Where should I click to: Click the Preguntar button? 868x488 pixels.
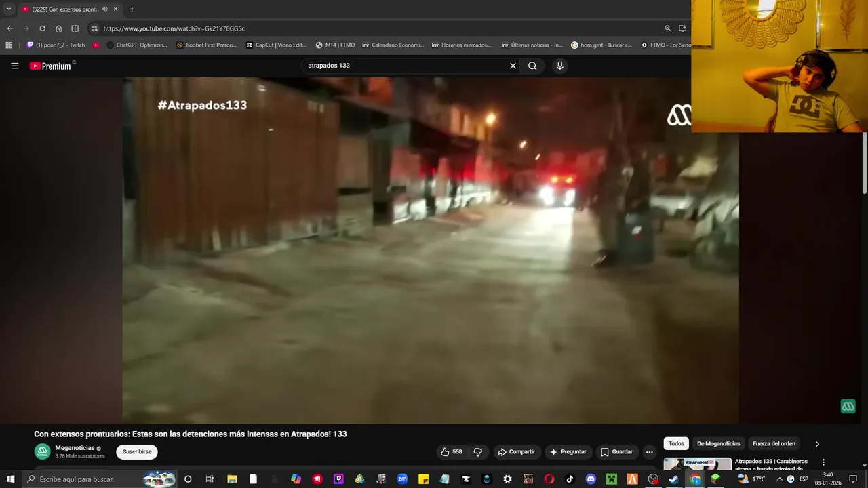pos(568,452)
